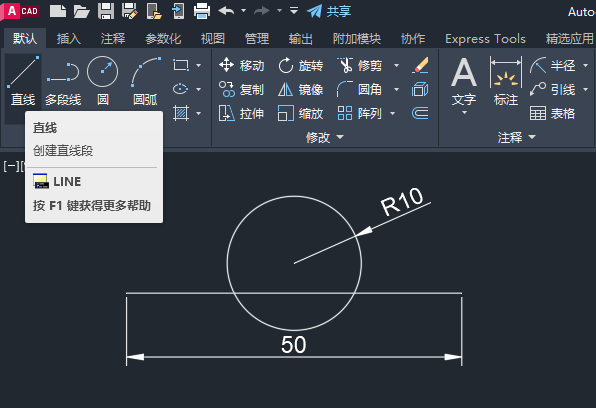596x408 pixels.
Task: Click the offset icon
Action: click(420, 113)
